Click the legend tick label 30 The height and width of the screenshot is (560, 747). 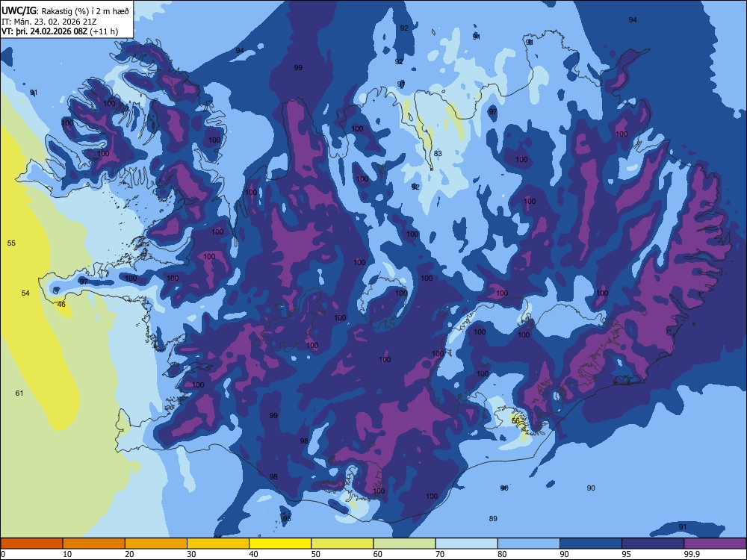[191, 554]
